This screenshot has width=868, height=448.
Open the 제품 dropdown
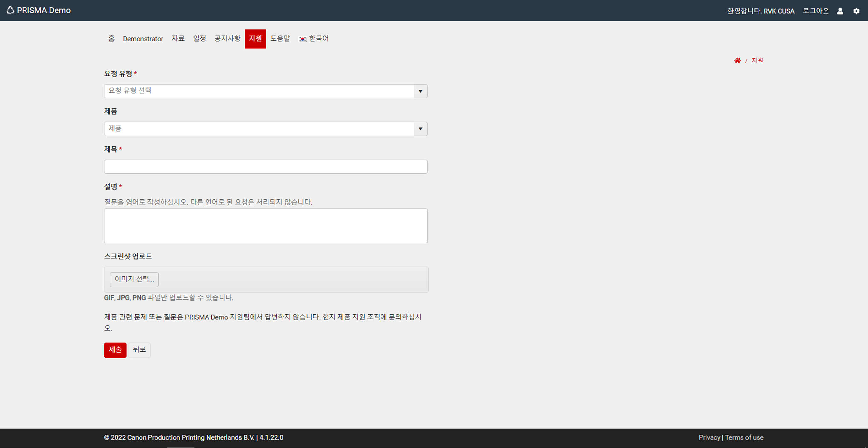point(266,129)
